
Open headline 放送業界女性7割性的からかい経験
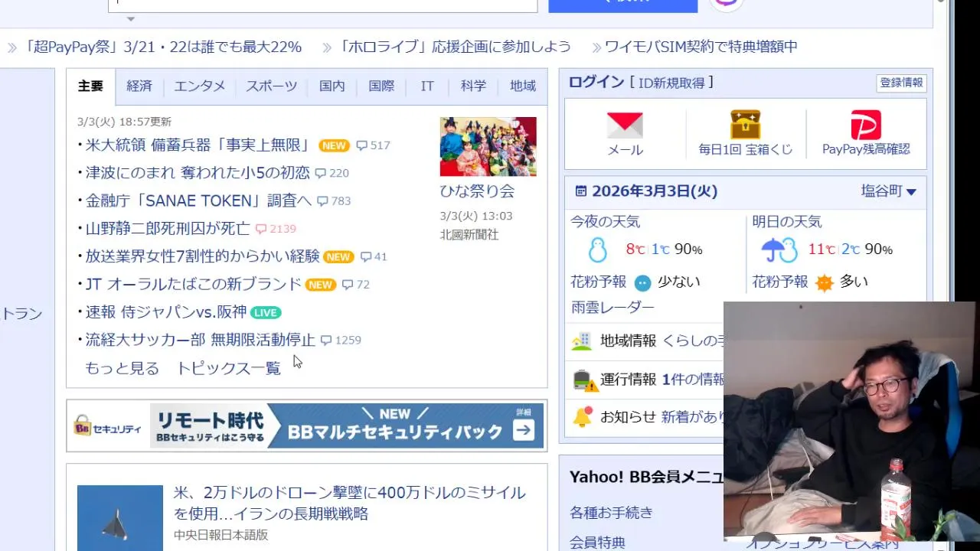(x=203, y=257)
